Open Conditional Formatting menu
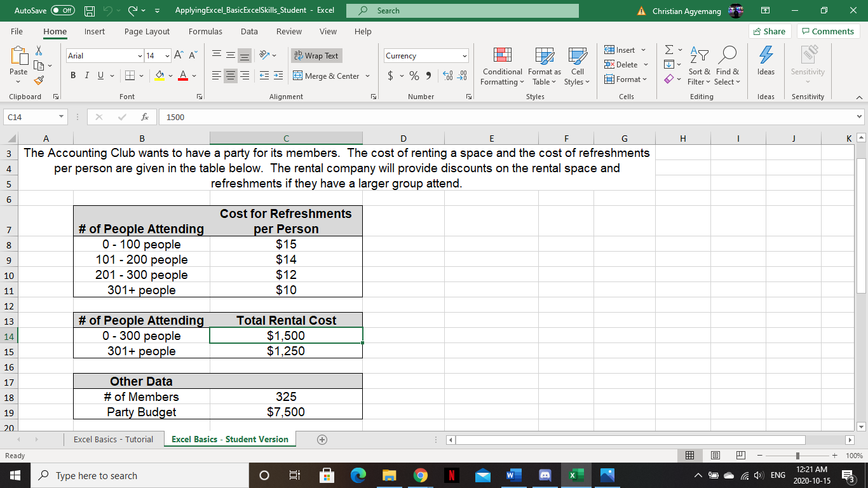Image resolution: width=868 pixels, height=488 pixels. pyautogui.click(x=503, y=66)
